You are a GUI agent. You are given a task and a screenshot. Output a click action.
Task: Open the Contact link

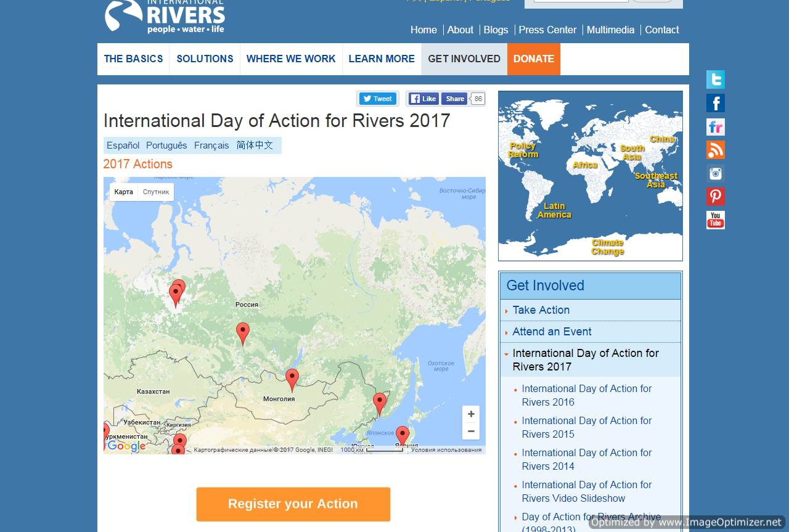click(662, 30)
